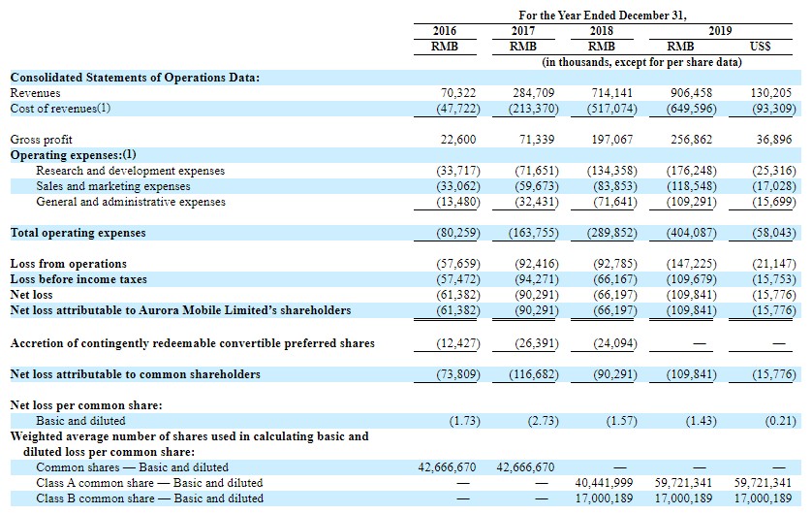Click 'Loss before income taxes' label
The height and width of the screenshot is (514, 812).
tap(78, 280)
